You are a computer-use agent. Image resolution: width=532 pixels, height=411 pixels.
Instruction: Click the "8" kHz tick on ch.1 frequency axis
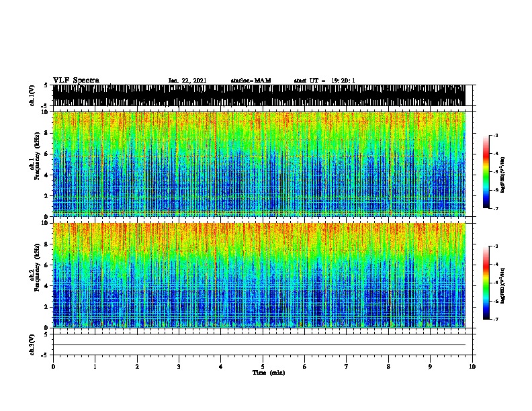click(46, 133)
